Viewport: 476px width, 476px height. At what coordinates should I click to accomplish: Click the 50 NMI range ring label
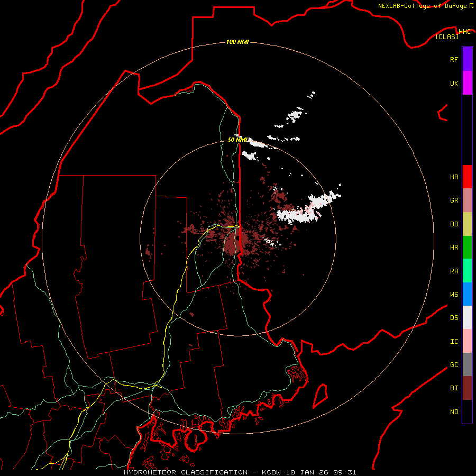pyautogui.click(x=237, y=140)
